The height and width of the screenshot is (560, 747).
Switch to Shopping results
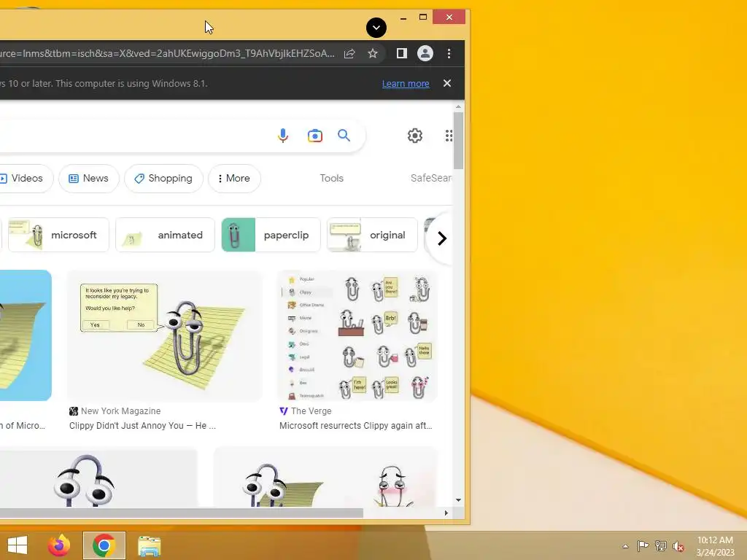coord(163,178)
